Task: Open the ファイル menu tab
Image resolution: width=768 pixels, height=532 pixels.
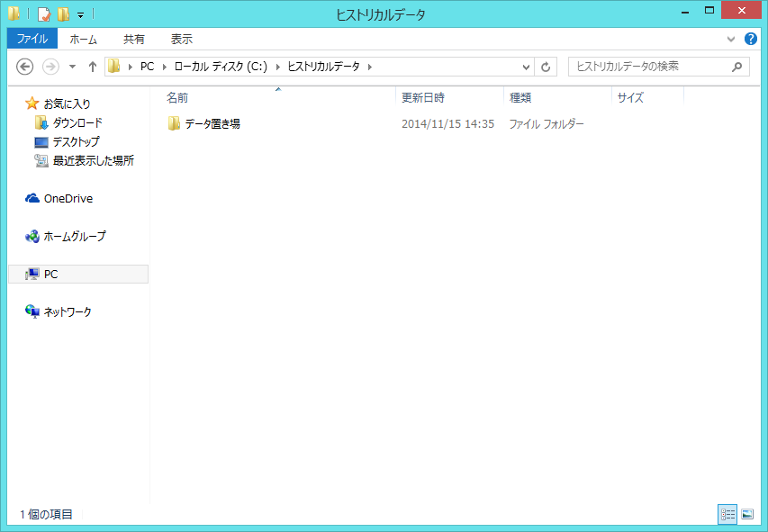Action: pyautogui.click(x=32, y=39)
